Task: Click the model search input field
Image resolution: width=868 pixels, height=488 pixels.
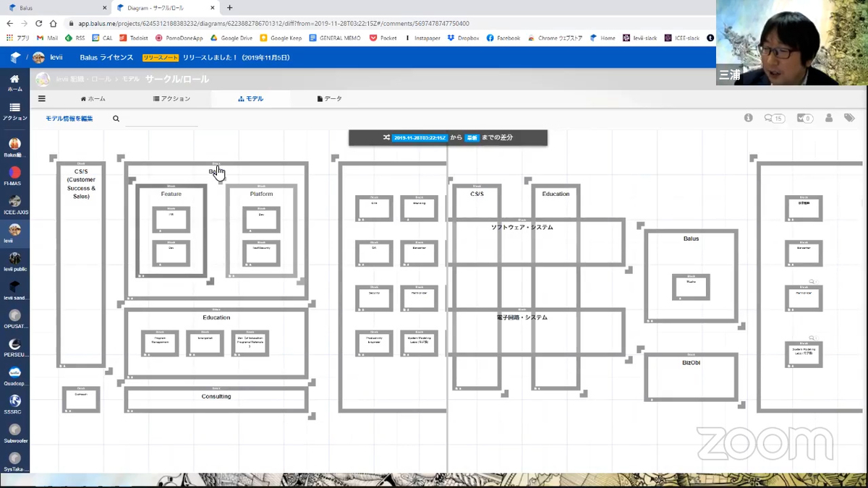Action: [161, 119]
